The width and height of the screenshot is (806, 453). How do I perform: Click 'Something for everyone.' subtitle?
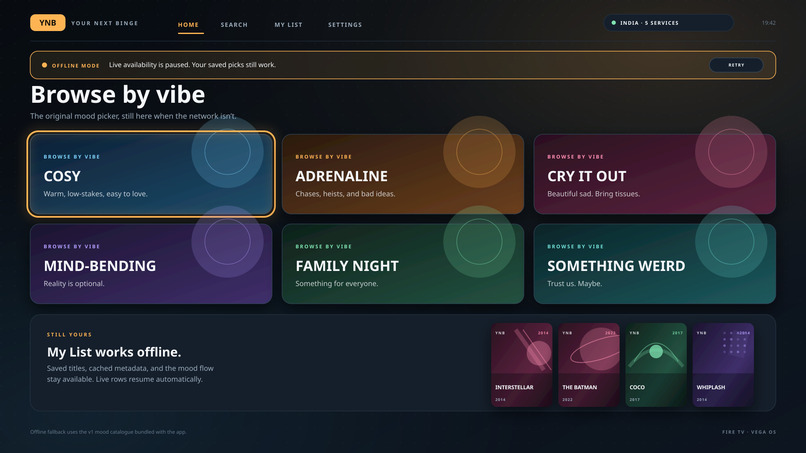coord(337,284)
